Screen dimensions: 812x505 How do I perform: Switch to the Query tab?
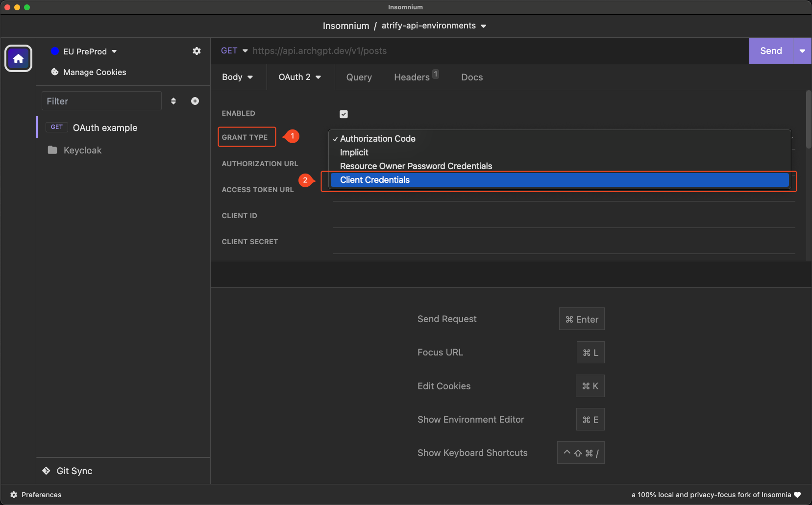coord(359,77)
